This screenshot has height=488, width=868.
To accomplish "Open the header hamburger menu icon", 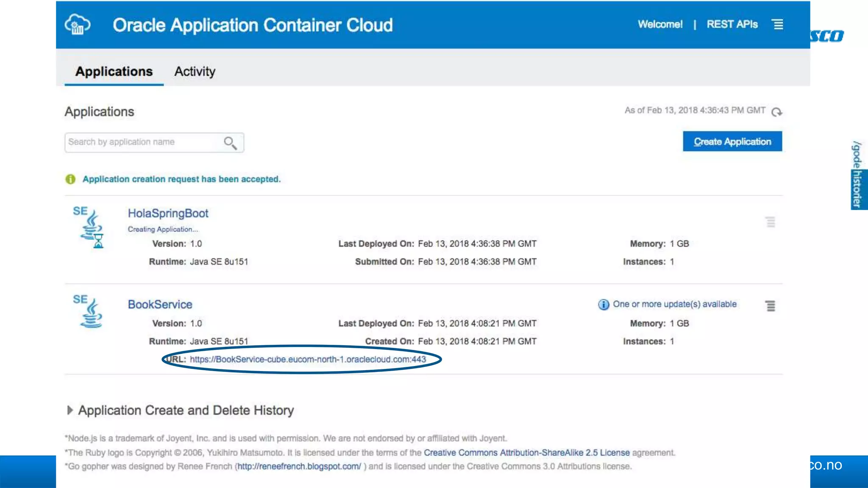I will pyautogui.click(x=778, y=25).
